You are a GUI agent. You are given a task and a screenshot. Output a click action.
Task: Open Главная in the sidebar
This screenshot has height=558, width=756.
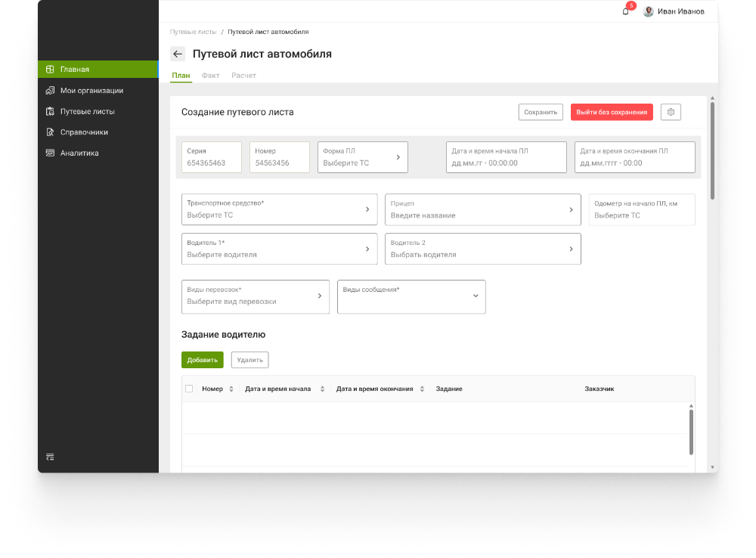98,70
